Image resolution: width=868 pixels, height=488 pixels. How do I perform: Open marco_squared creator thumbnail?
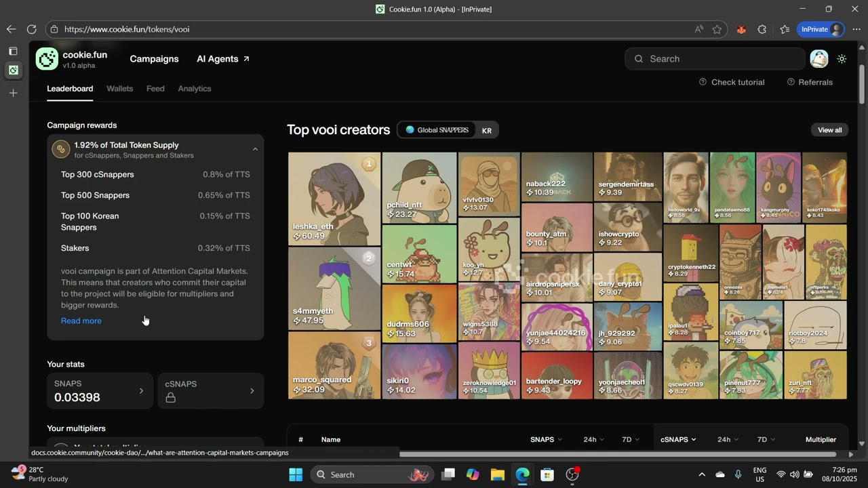coord(334,365)
